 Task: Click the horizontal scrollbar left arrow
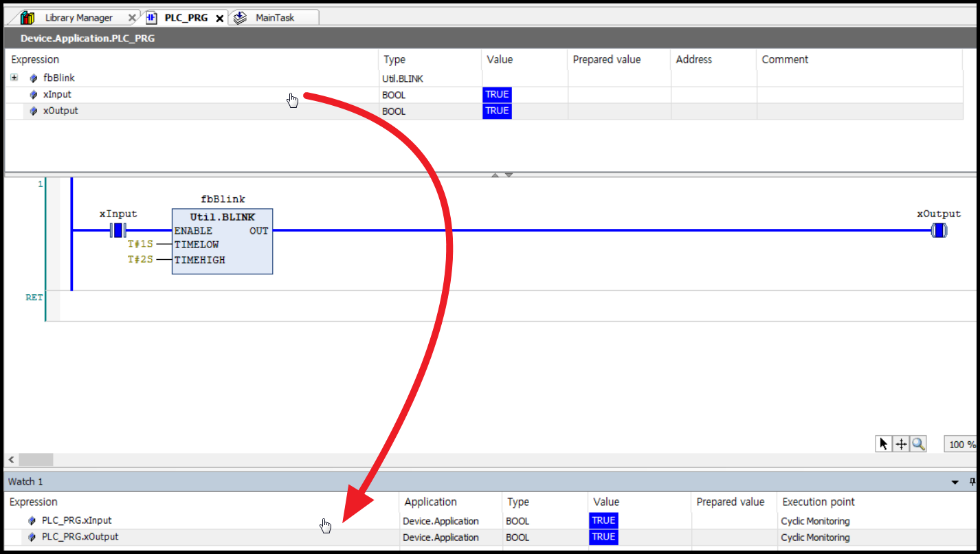click(10, 460)
